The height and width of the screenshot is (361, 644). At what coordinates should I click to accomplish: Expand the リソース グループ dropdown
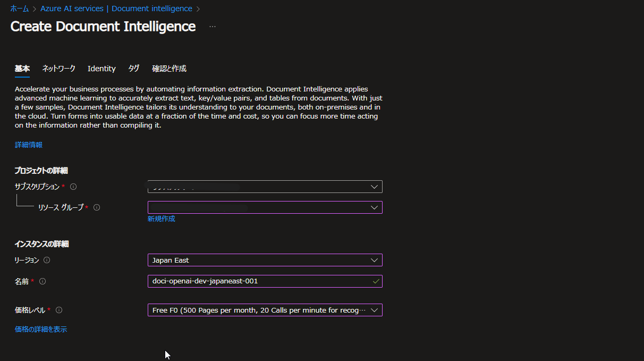click(265, 207)
